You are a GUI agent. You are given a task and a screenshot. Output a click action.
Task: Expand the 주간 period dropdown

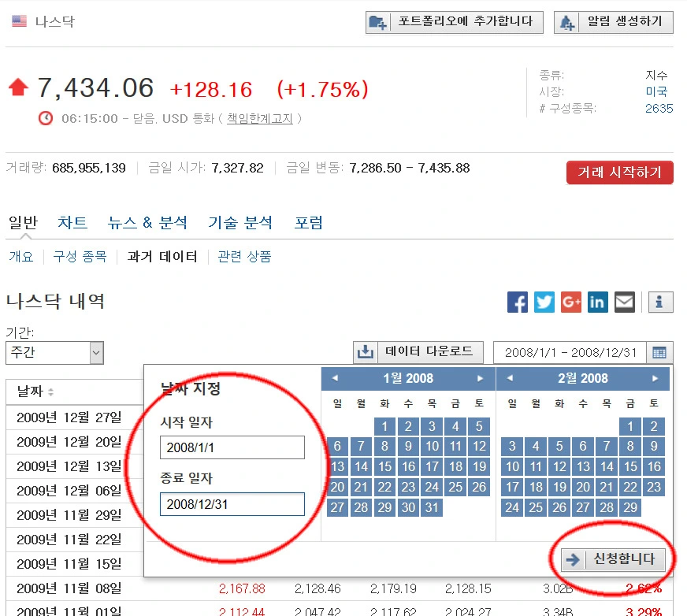55,353
